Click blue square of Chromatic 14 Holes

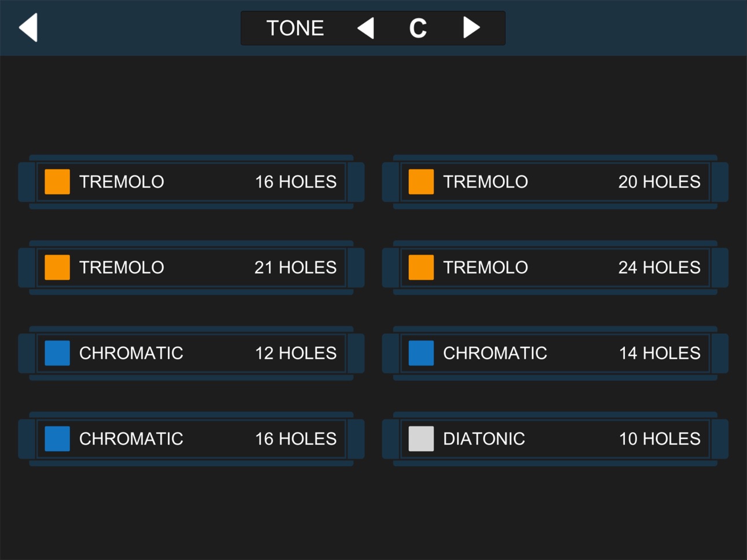[x=421, y=353]
